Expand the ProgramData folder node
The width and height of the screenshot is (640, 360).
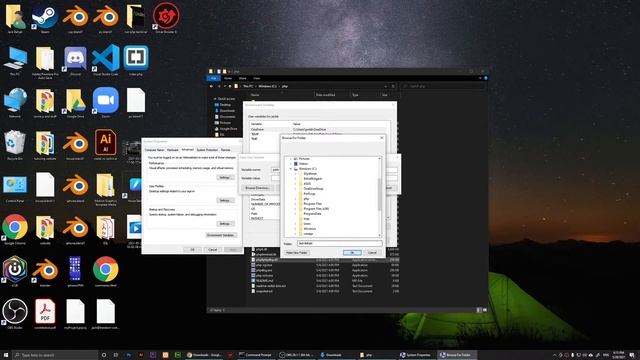pos(296,213)
